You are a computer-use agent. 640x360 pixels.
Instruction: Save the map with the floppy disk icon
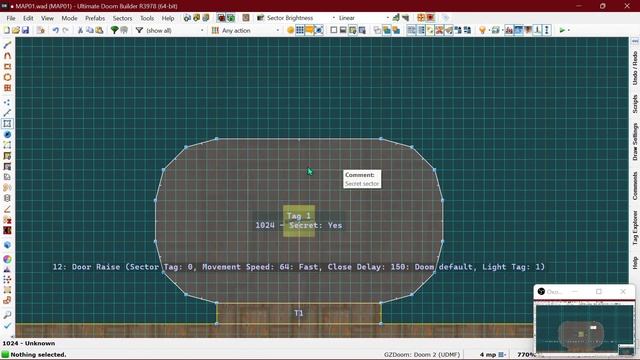pos(25,30)
